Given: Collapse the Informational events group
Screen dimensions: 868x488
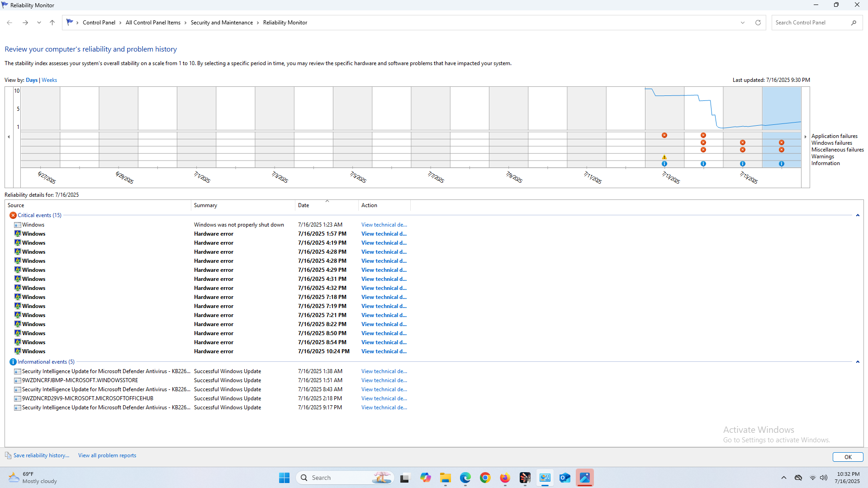Looking at the screenshot, I should pos(857,362).
